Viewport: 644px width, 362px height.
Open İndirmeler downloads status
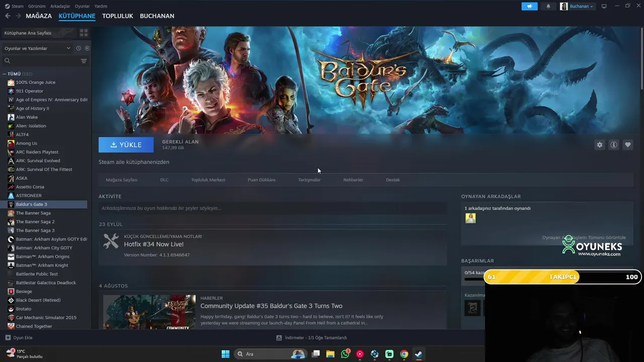(312, 338)
